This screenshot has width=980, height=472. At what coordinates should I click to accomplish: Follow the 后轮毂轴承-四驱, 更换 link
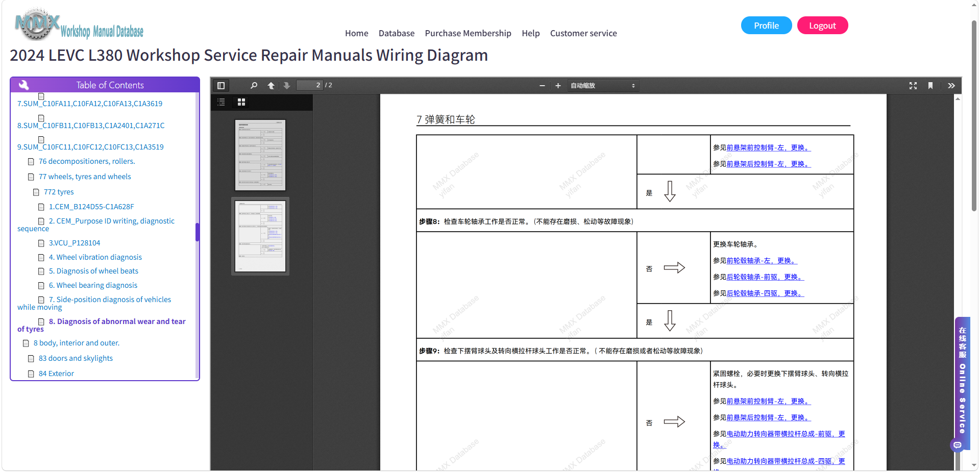(765, 293)
